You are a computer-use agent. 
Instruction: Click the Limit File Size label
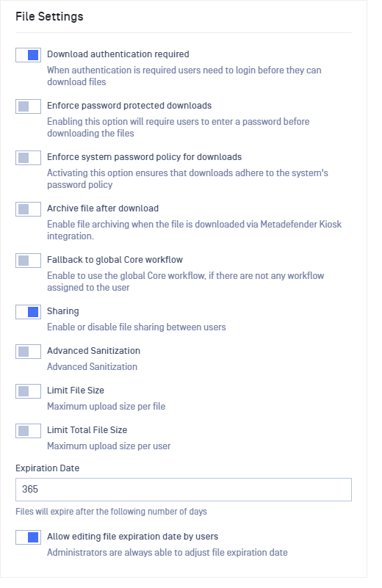pyautogui.click(x=76, y=391)
